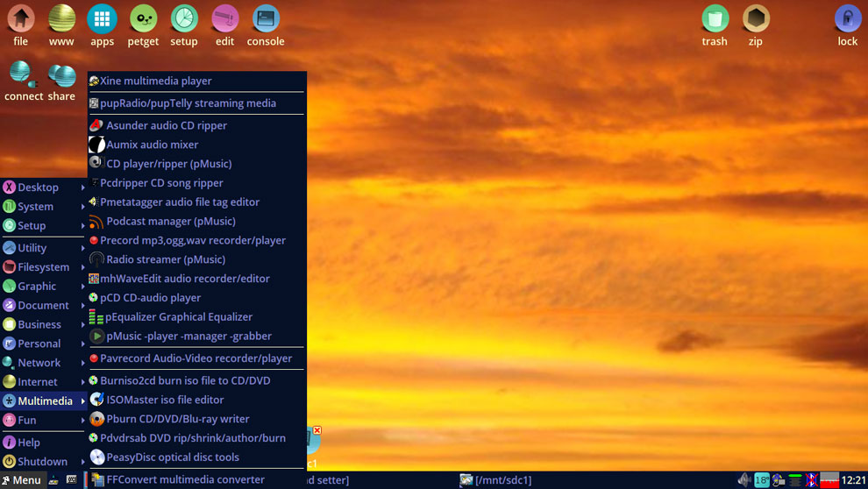
Task: Expand the Graphic menu category
Action: [44, 286]
